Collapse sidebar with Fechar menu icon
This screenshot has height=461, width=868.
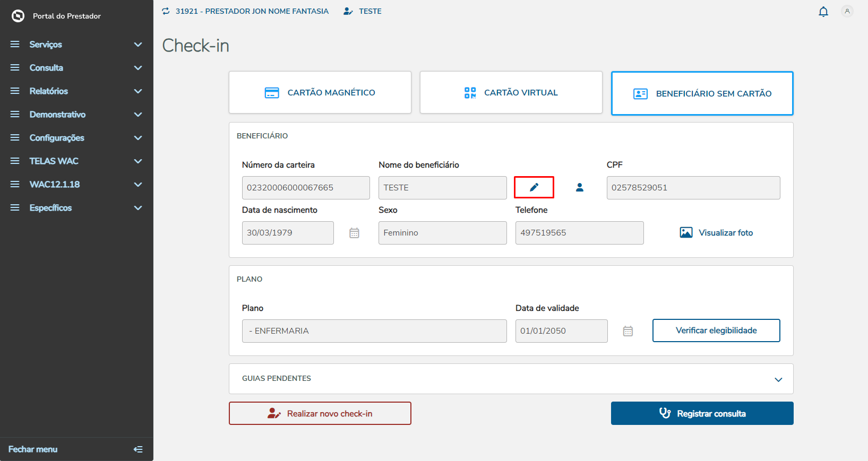[x=138, y=449]
